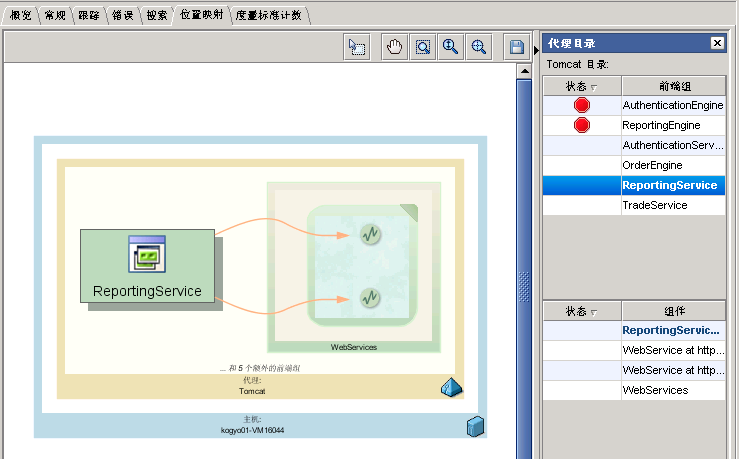The image size is (739, 459).
Task: Click map scrollbar up arrow
Action: click(x=524, y=71)
